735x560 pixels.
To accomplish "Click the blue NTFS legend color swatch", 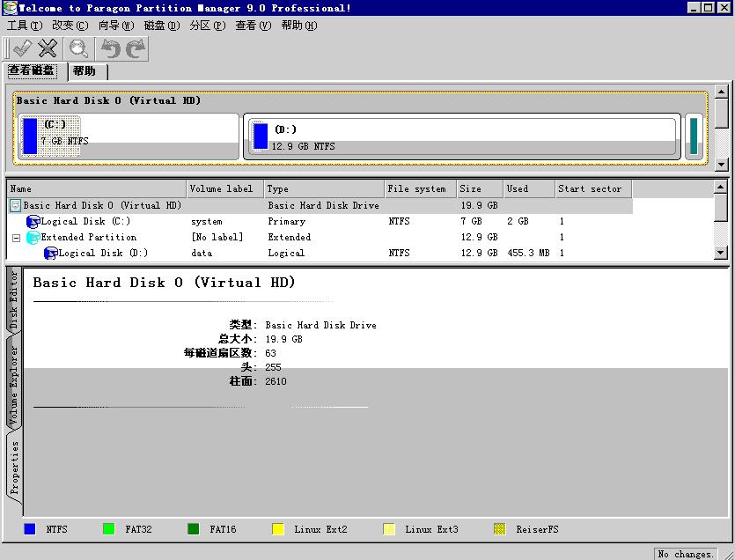I will pyautogui.click(x=30, y=530).
